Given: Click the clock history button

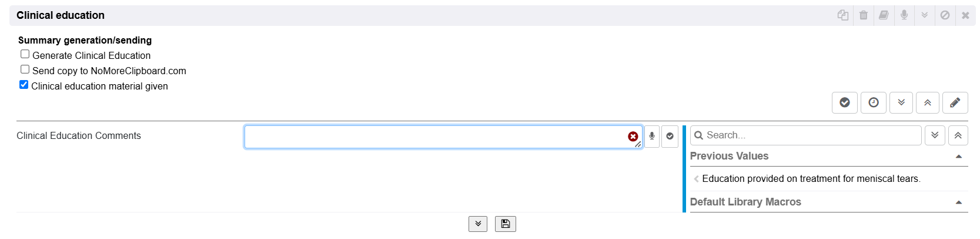Looking at the screenshot, I should pyautogui.click(x=874, y=102).
